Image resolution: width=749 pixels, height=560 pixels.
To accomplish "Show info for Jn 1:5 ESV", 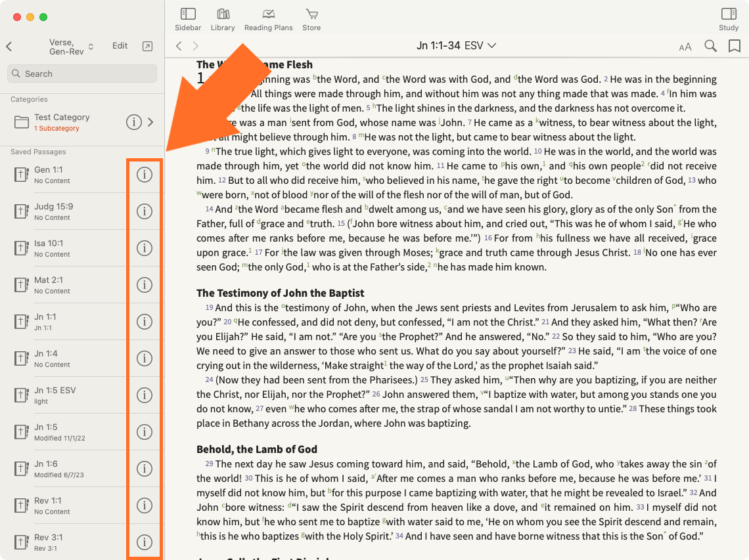I will (145, 395).
